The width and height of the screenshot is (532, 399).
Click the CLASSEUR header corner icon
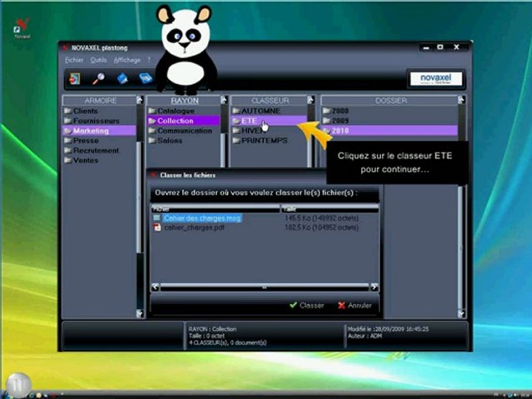click(x=311, y=100)
